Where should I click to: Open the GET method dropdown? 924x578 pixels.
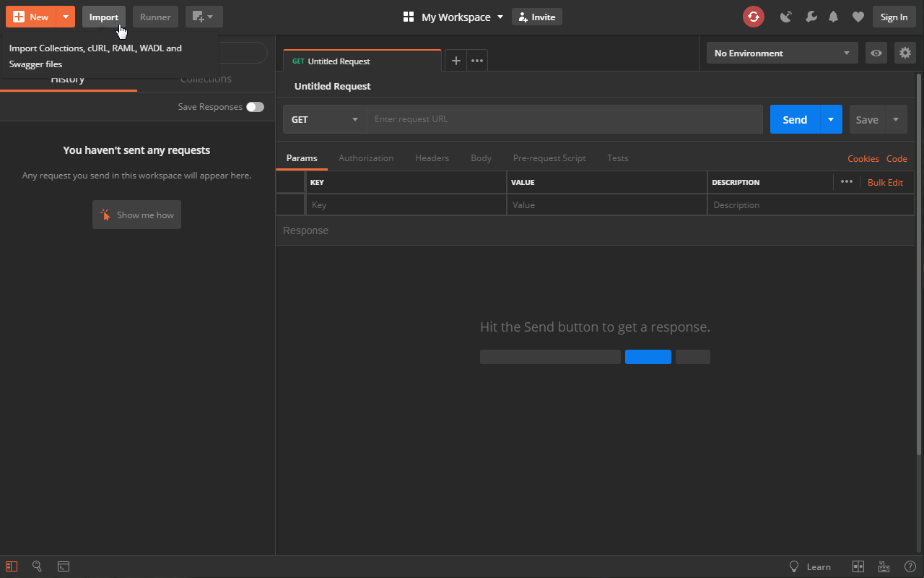(x=325, y=119)
